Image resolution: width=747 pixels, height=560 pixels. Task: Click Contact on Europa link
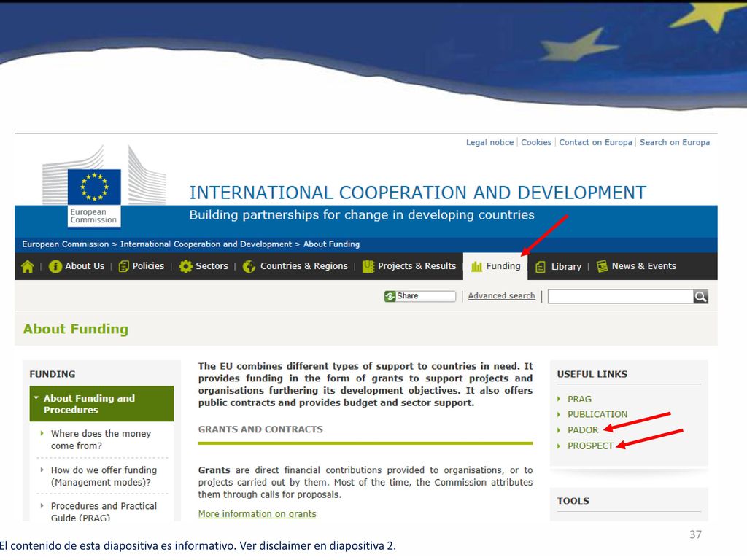click(x=595, y=142)
